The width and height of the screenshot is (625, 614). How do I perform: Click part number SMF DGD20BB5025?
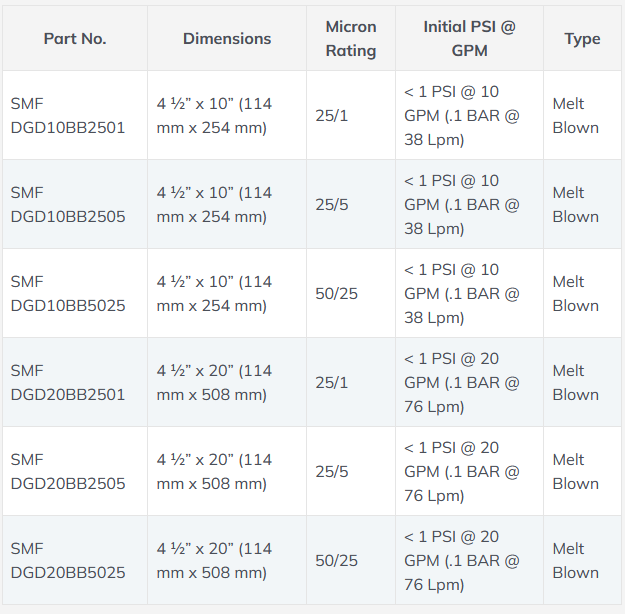pos(68,560)
